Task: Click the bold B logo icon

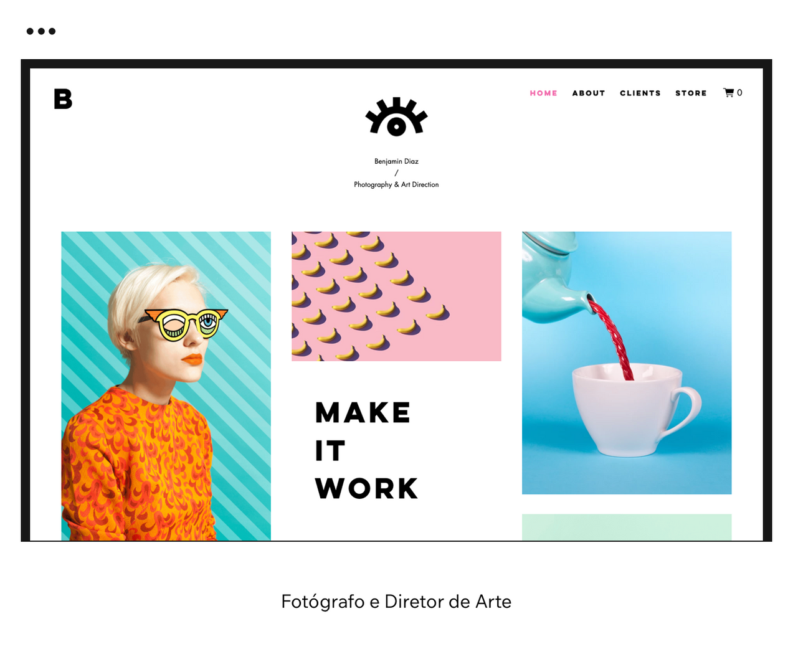Action: pyautogui.click(x=63, y=99)
